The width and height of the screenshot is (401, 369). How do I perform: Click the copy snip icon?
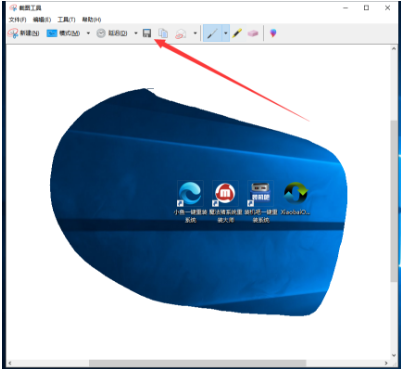coord(163,33)
